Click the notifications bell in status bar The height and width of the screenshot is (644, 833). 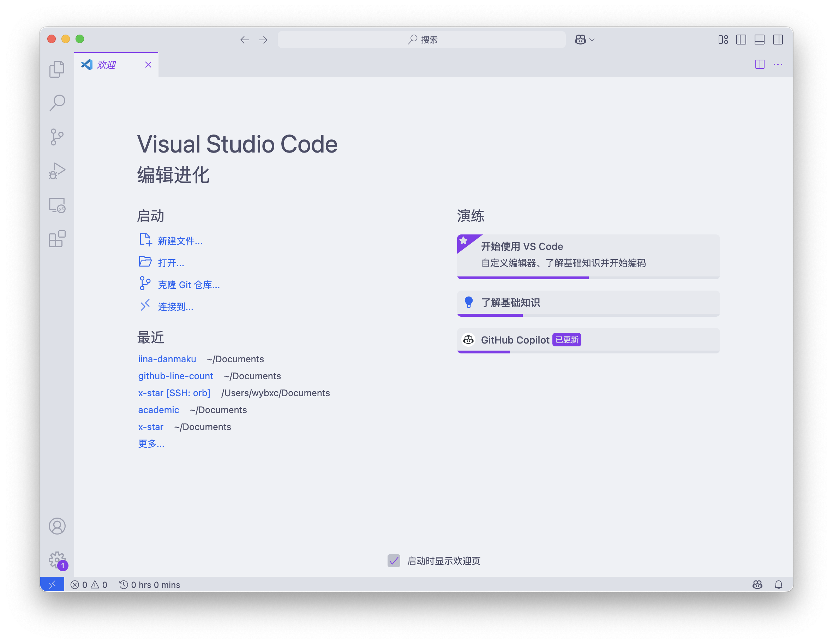point(778,584)
